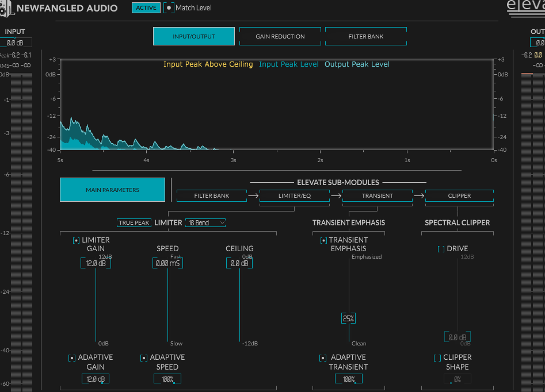Click the TRANSIENT EMPHASIS section heading
The image size is (545, 392).
click(349, 222)
